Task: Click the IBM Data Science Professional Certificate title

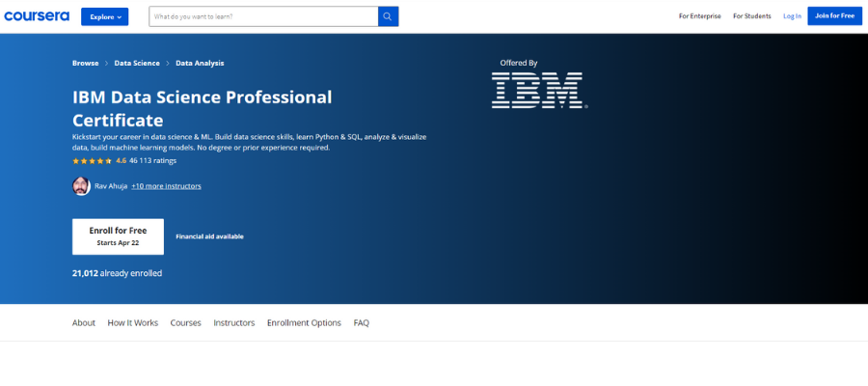Action: pyautogui.click(x=203, y=108)
